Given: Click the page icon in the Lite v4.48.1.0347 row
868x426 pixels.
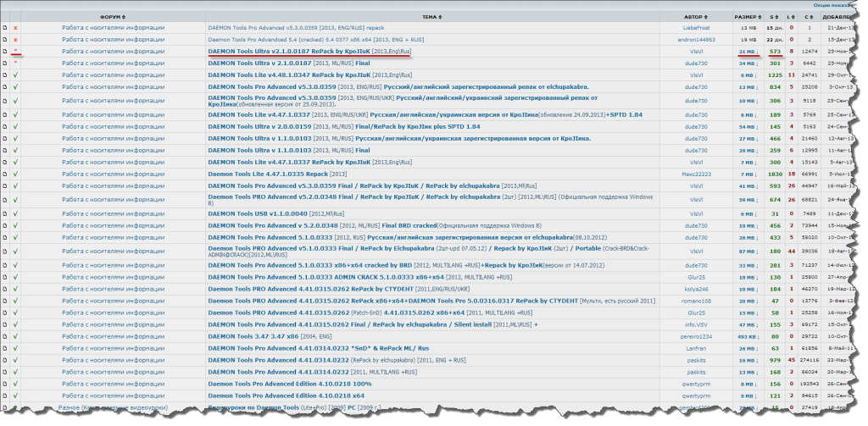Looking at the screenshot, I should pos(4,75).
